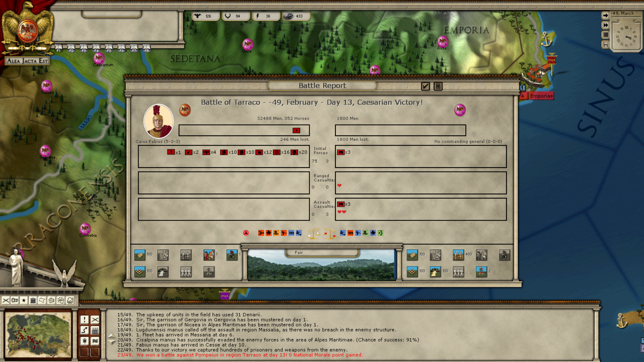Click the right golden scales with hearts
This screenshot has height=362, width=644.
[x=330, y=234]
